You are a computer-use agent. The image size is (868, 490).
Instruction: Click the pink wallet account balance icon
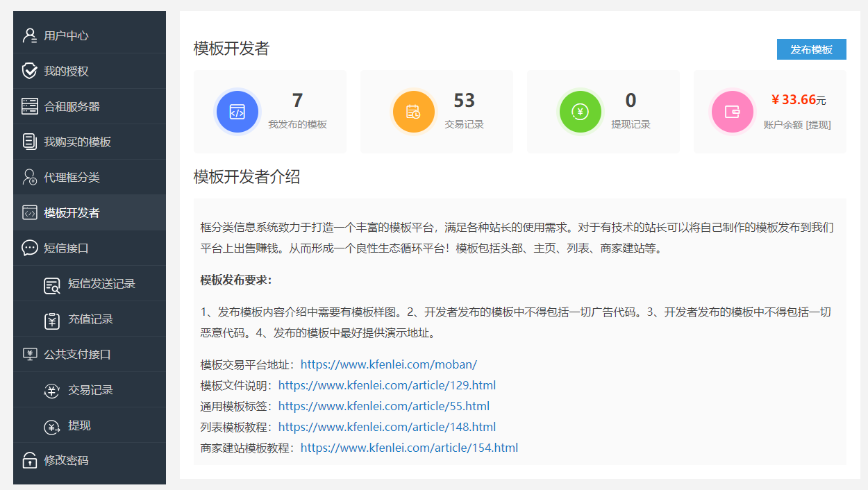pyautogui.click(x=732, y=112)
